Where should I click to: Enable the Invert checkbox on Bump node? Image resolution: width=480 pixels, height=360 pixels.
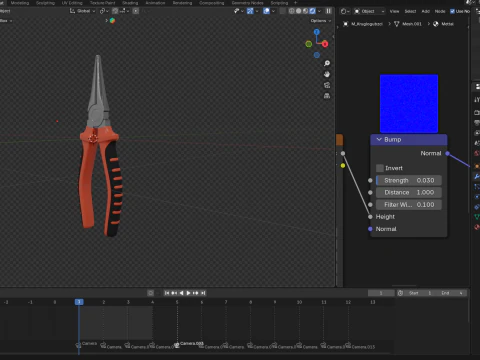point(380,168)
